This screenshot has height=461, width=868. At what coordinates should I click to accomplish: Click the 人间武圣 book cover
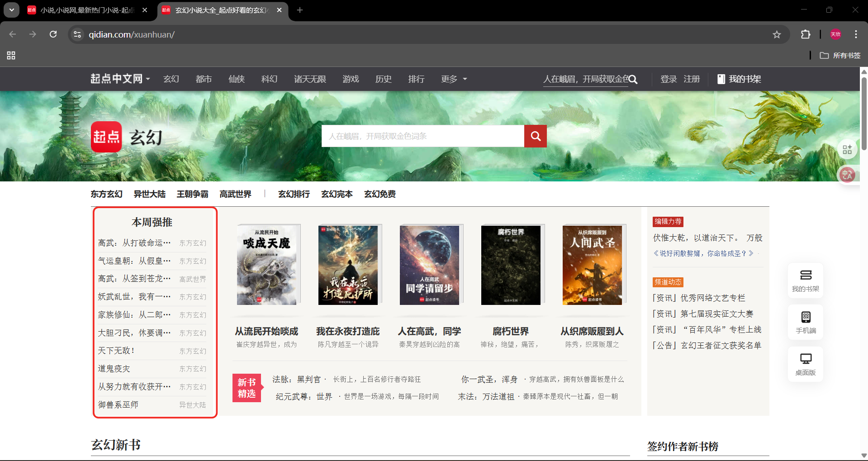pos(593,265)
